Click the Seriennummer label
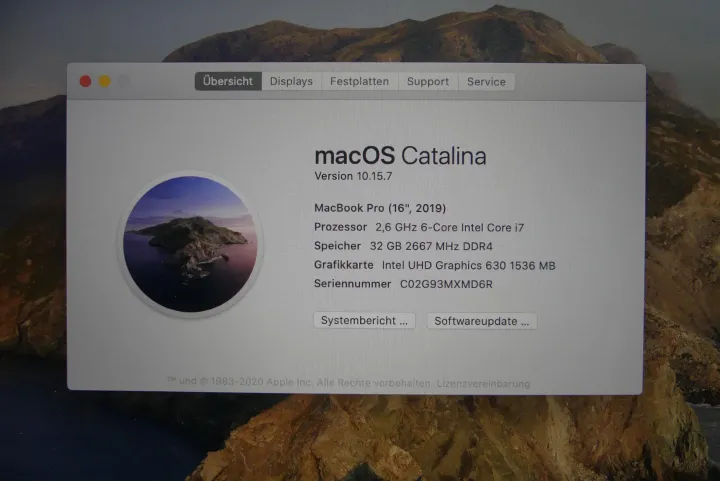Screen dimensions: 720x481 353,284
